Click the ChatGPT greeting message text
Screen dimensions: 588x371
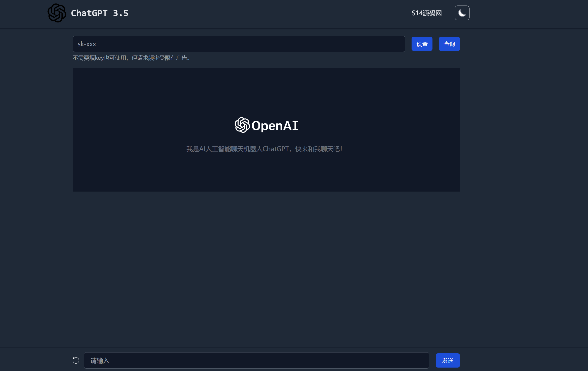point(265,149)
